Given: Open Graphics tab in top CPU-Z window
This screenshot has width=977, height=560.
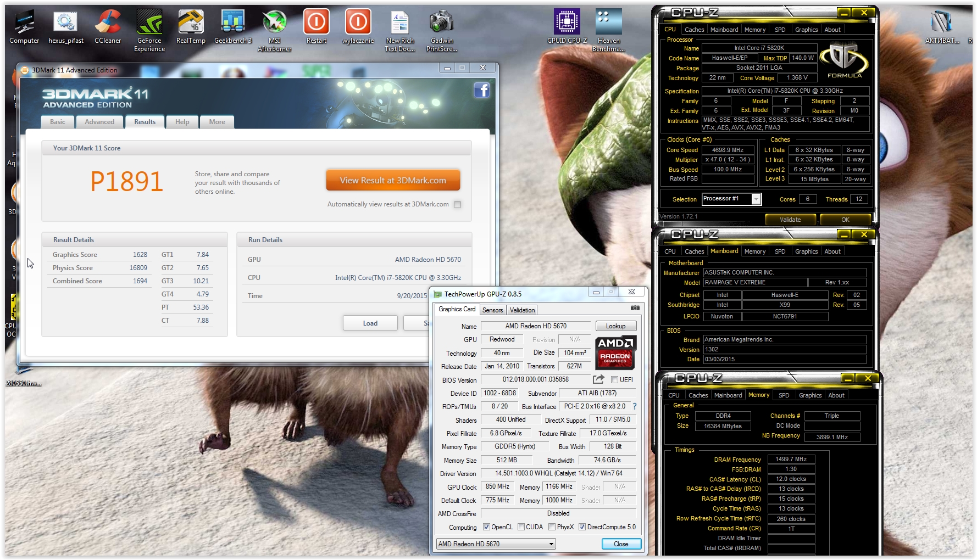Looking at the screenshot, I should (806, 30).
